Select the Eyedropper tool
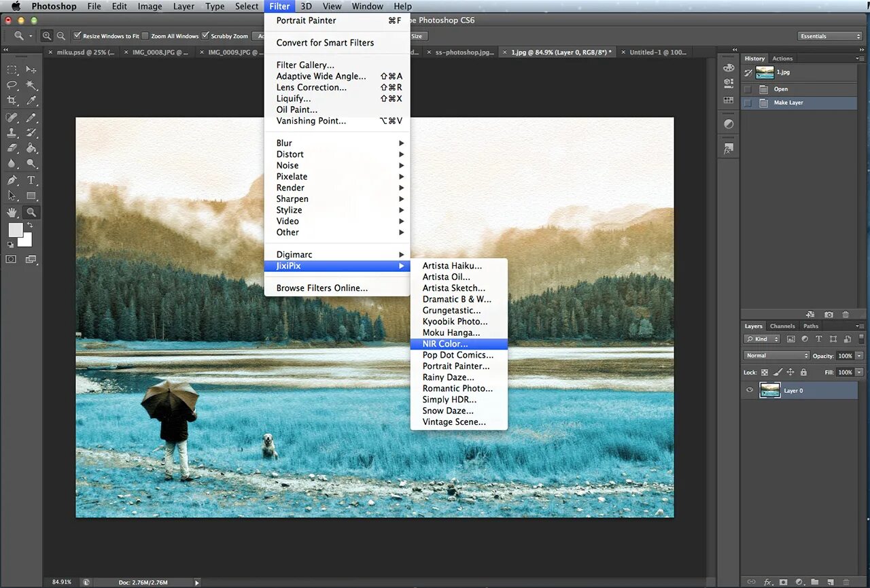The height and width of the screenshot is (588, 870). click(31, 101)
